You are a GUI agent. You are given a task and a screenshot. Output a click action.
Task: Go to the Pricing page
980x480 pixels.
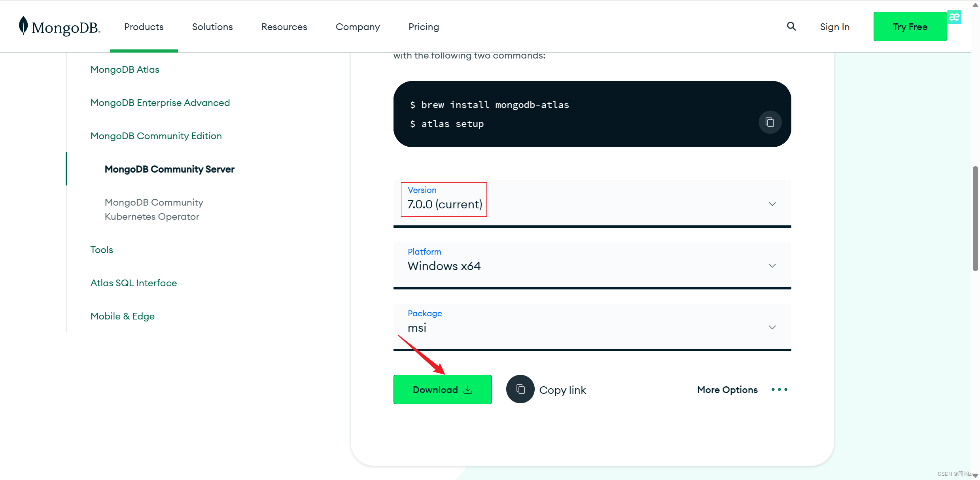[424, 27]
